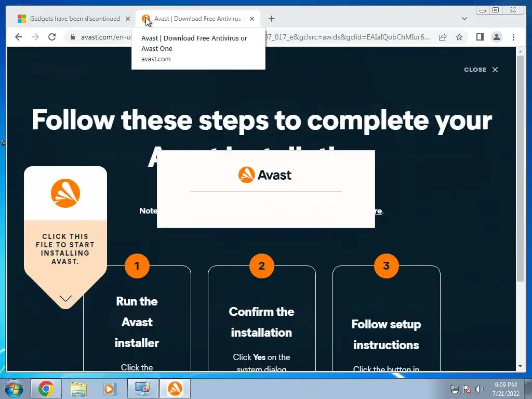Click the down chevron on the file pointer

[65, 298]
